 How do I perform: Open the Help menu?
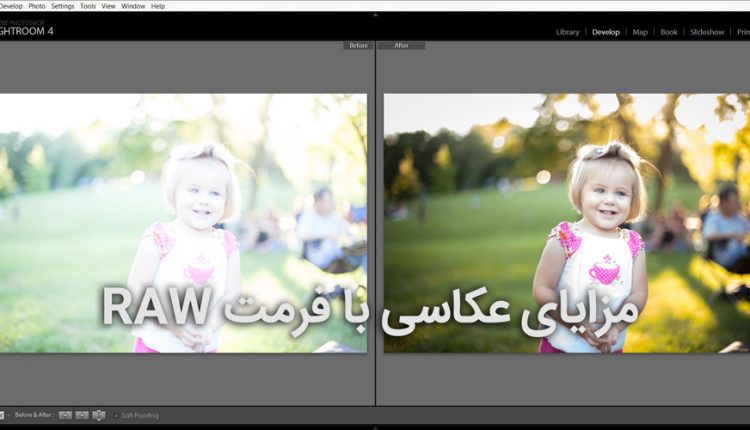pos(158,6)
